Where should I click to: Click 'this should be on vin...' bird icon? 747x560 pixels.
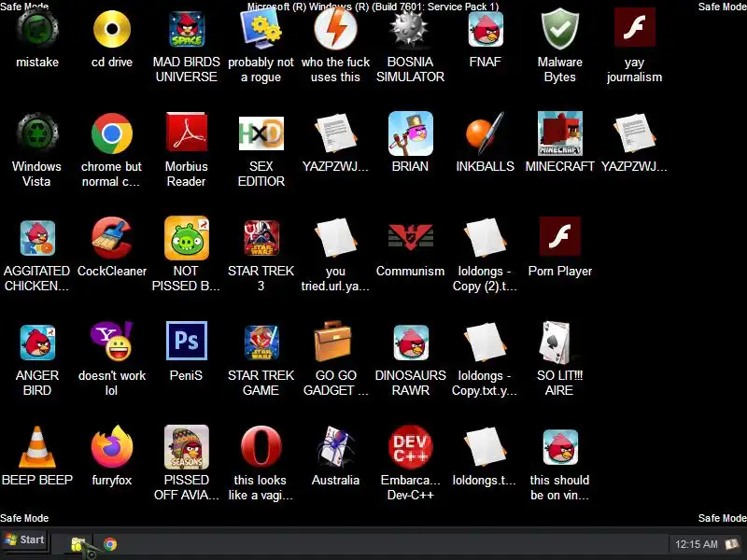[x=559, y=447]
